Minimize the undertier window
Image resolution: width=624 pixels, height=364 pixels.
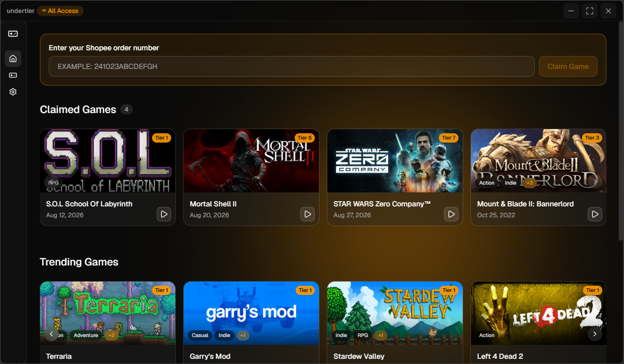(571, 11)
